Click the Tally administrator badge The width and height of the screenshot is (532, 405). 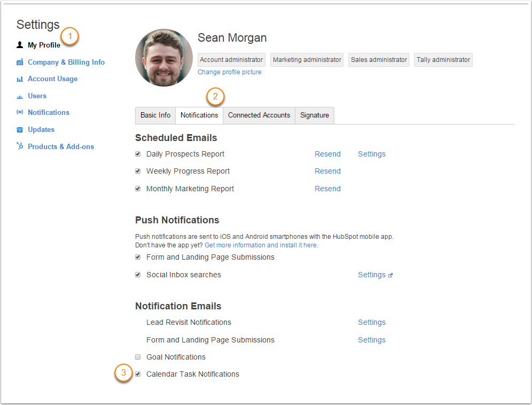tap(443, 60)
